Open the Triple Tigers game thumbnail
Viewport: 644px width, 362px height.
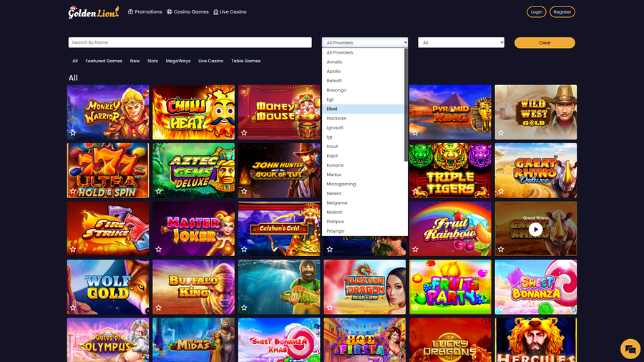point(450,170)
